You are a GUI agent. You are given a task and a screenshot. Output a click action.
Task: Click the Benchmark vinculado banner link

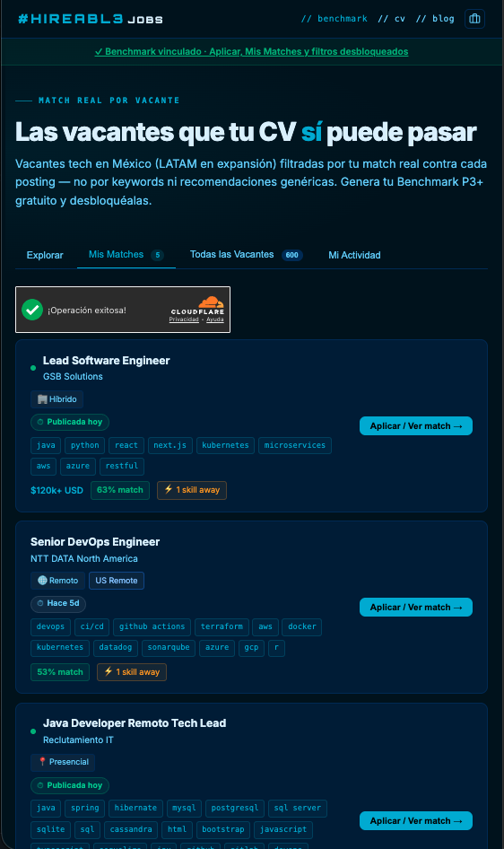pyautogui.click(x=251, y=51)
